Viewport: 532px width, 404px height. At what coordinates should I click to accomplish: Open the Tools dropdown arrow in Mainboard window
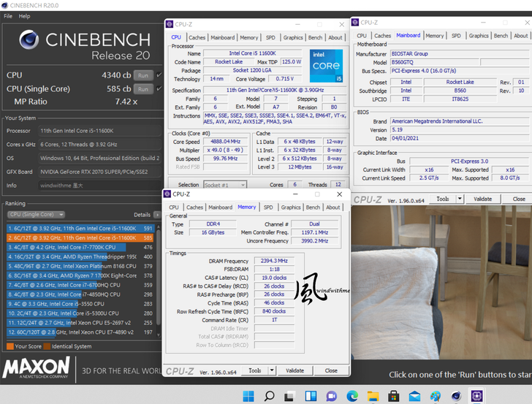pos(458,199)
